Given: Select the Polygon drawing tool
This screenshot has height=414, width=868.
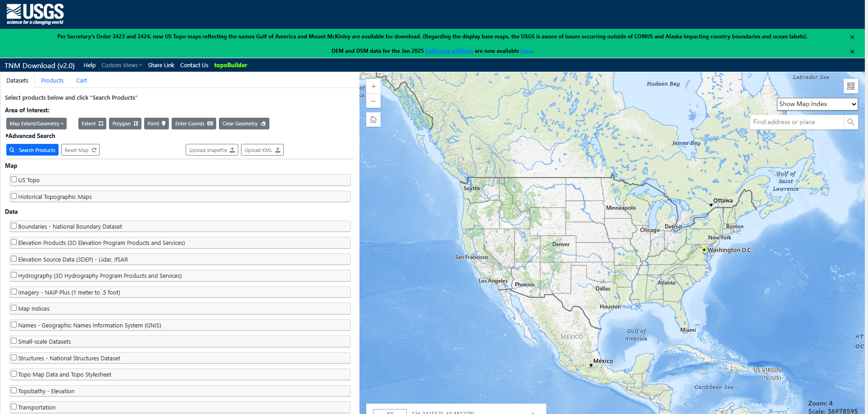Looking at the screenshot, I should pos(125,124).
